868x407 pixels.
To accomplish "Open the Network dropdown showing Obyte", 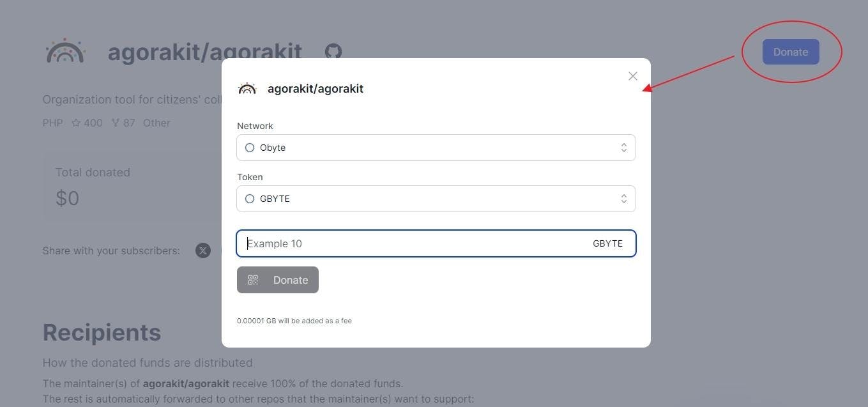I will click(x=436, y=147).
